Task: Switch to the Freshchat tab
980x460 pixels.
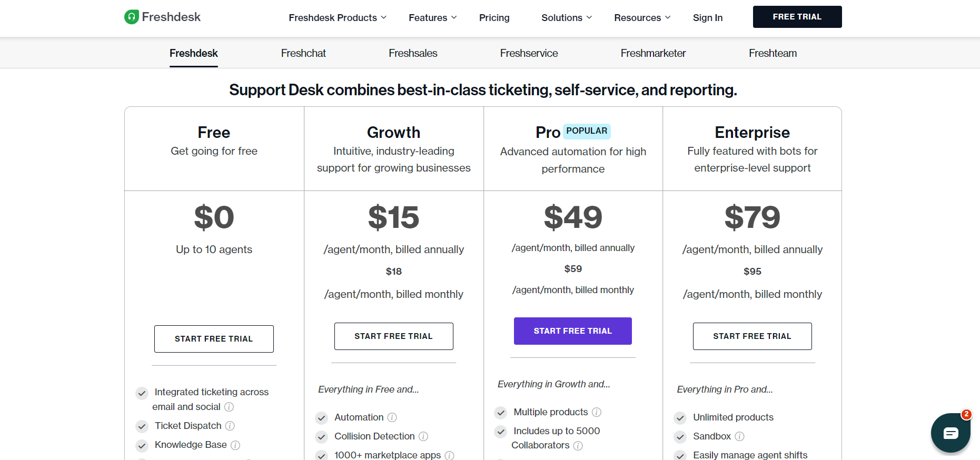Action: pyautogui.click(x=303, y=53)
